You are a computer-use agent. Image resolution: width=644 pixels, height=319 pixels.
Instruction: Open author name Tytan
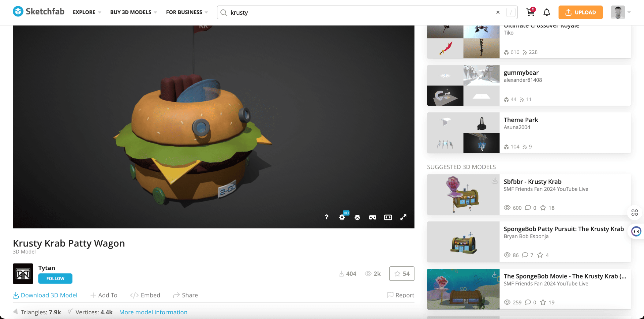click(x=47, y=268)
